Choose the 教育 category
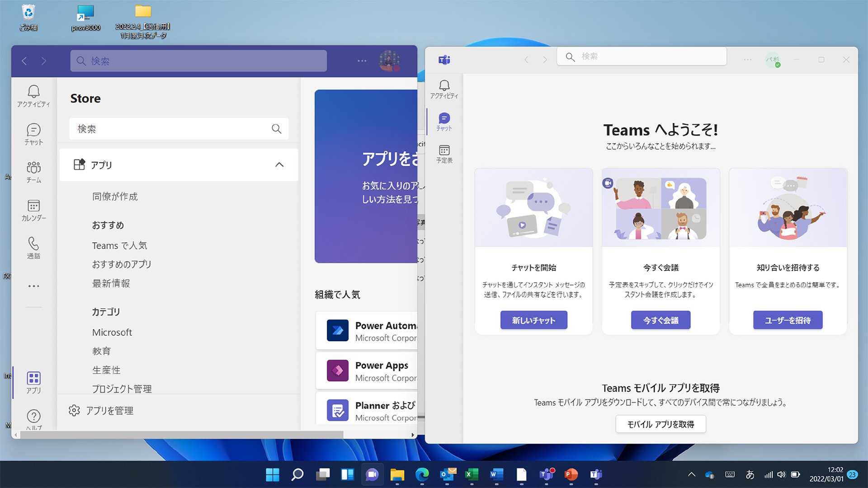This screenshot has width=868, height=488. (101, 351)
